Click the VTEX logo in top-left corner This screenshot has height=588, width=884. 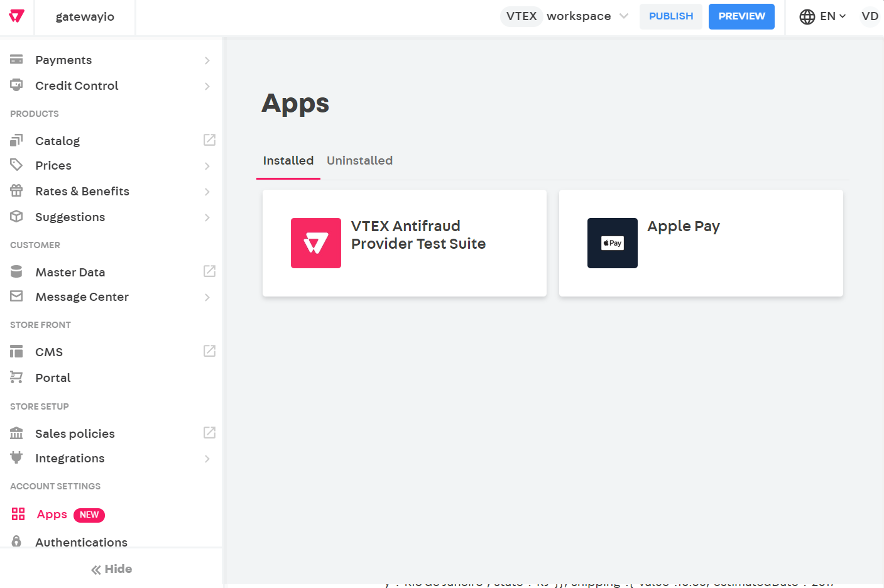[16, 16]
